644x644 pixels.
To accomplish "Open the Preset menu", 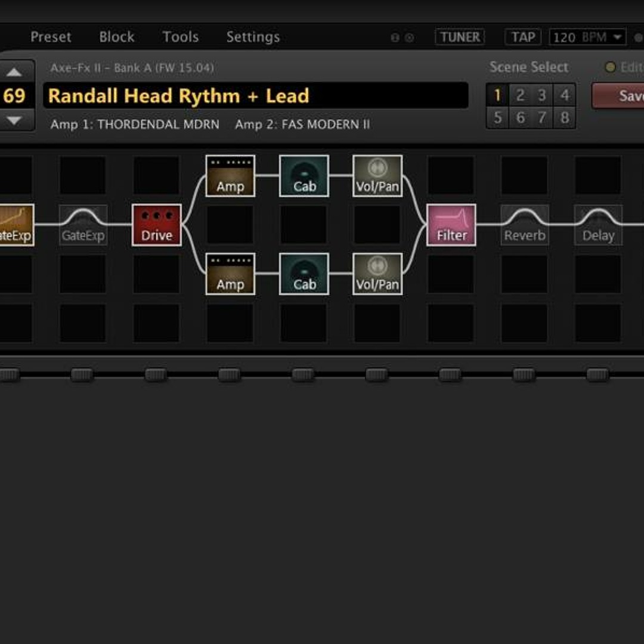I will 51,37.
